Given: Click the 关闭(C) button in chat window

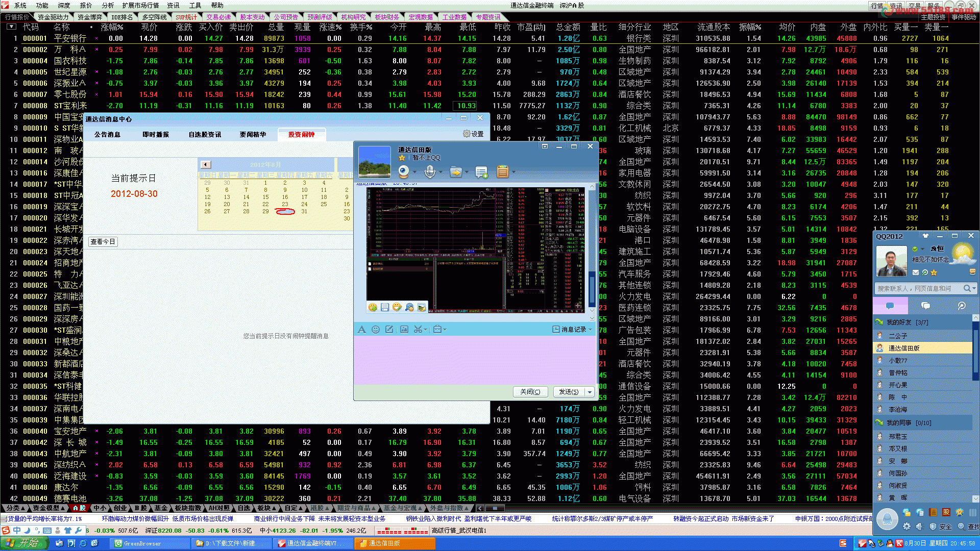Looking at the screenshot, I should point(530,392).
